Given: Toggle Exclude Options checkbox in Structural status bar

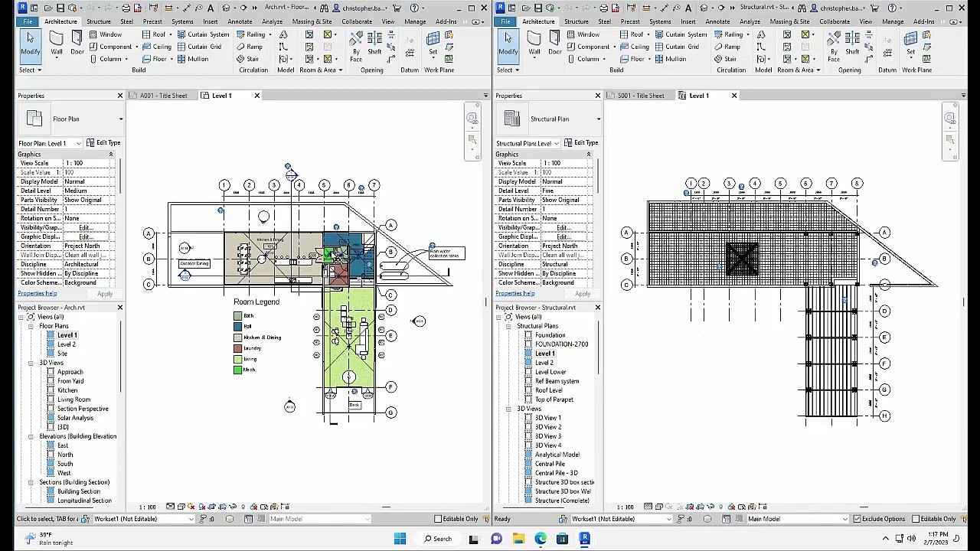Looking at the screenshot, I should (857, 519).
